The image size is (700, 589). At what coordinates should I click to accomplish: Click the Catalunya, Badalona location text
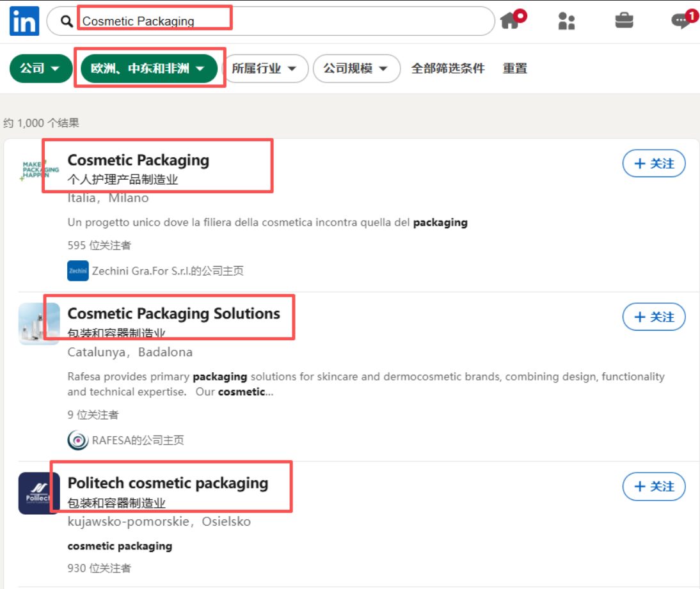point(130,352)
